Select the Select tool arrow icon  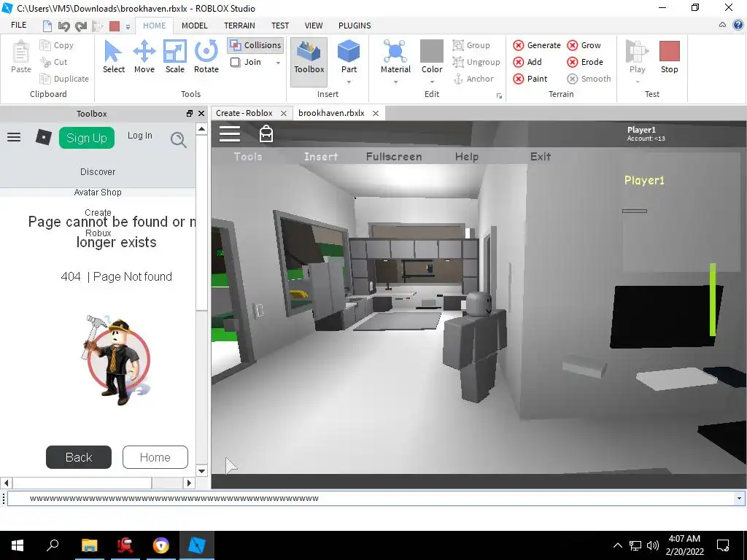tap(113, 52)
